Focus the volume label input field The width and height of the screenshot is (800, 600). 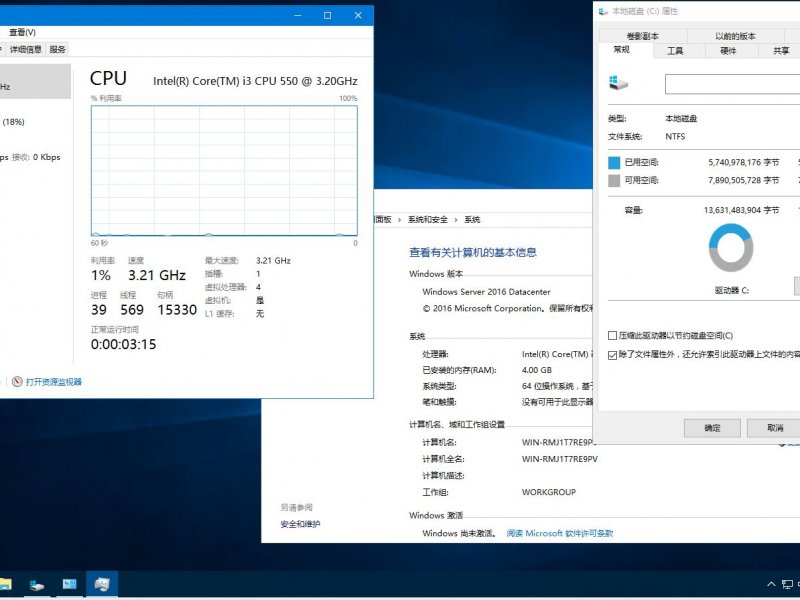point(732,84)
